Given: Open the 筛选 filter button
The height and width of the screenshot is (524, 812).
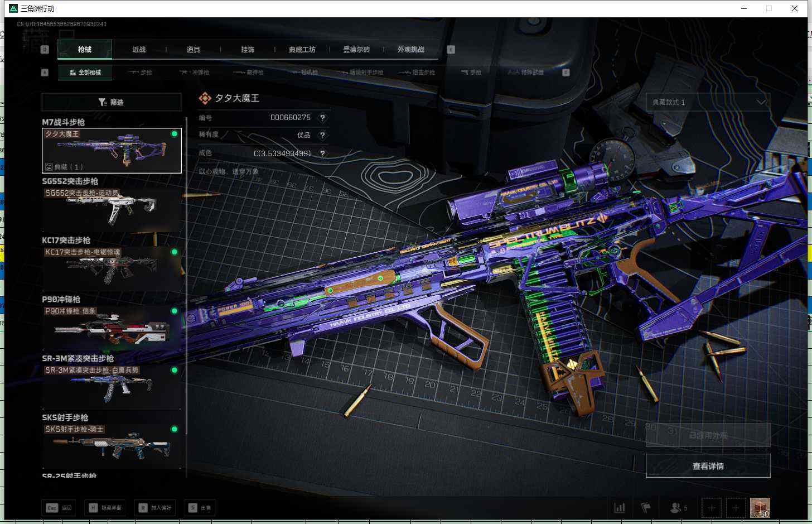Looking at the screenshot, I should click(x=112, y=102).
